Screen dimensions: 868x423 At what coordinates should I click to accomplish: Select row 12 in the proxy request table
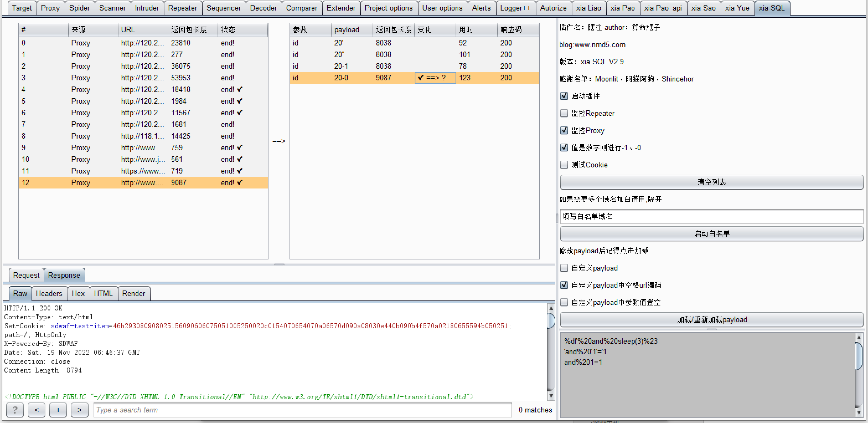(135, 182)
